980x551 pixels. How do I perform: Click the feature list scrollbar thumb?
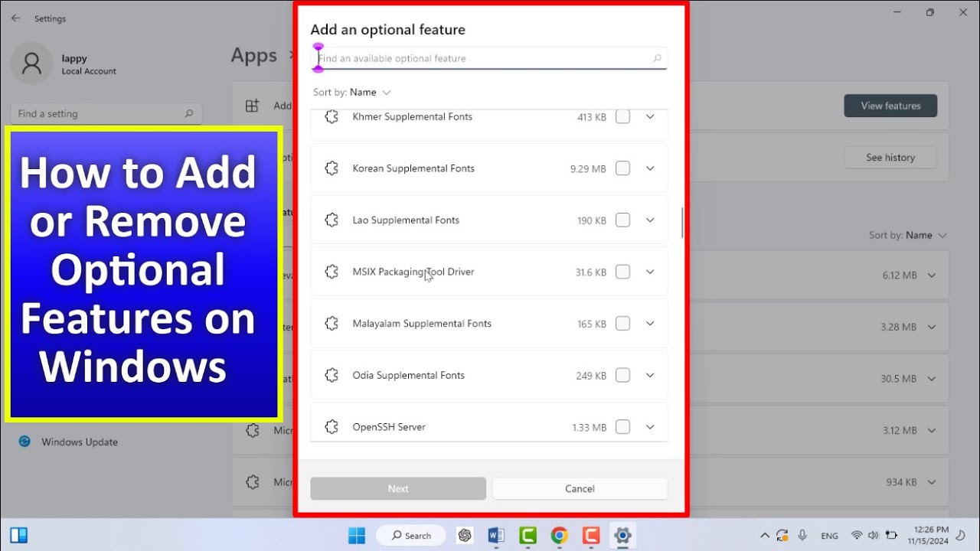[x=681, y=222]
